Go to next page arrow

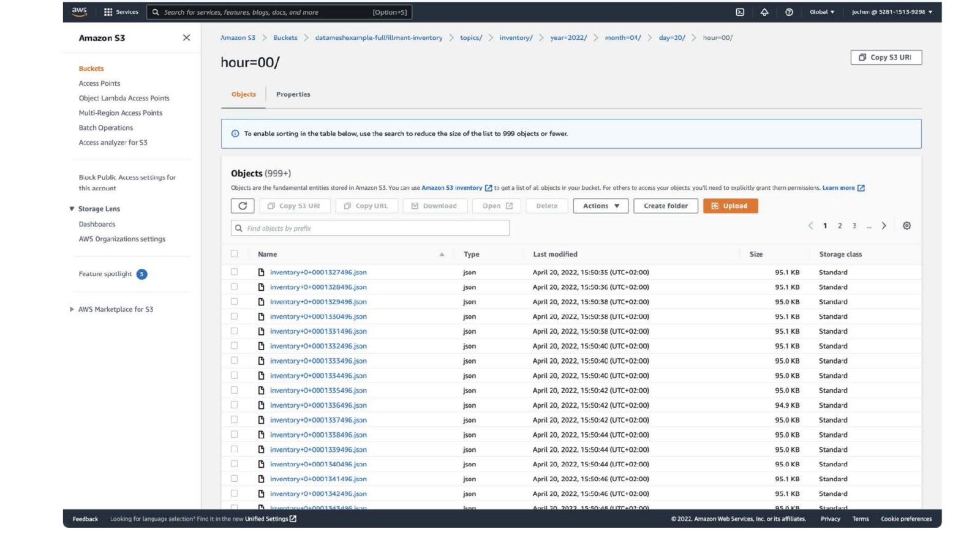[884, 226]
